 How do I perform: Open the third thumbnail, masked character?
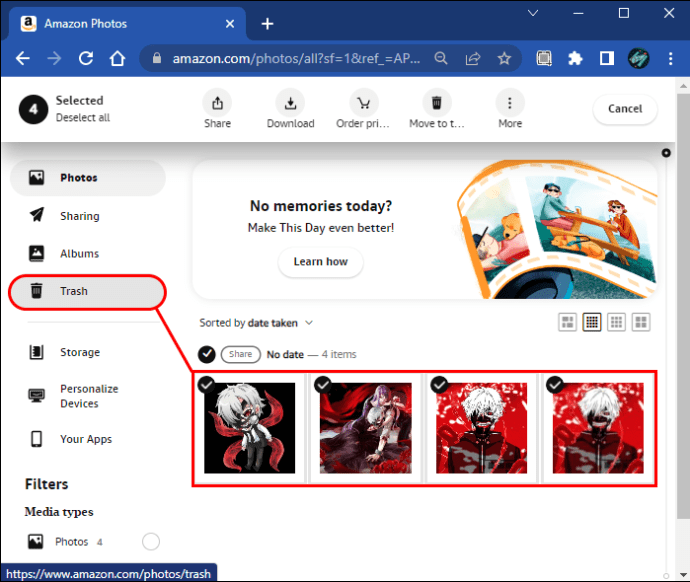pyautogui.click(x=481, y=428)
